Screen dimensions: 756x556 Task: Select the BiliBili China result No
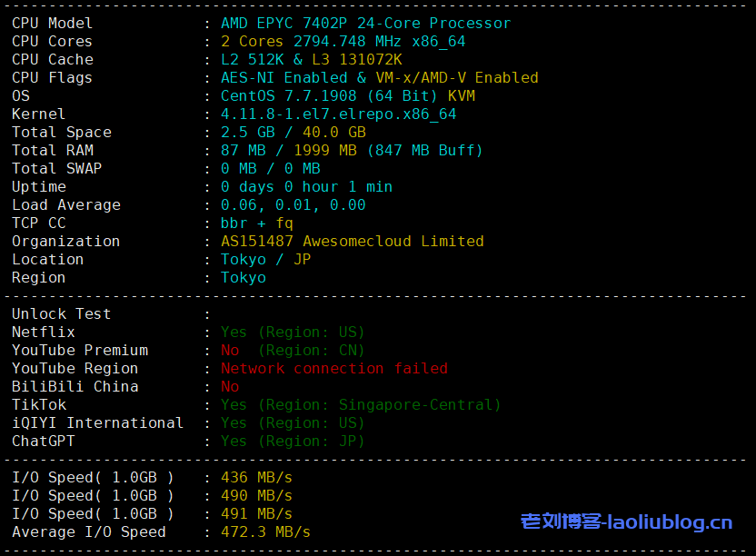pos(230,386)
